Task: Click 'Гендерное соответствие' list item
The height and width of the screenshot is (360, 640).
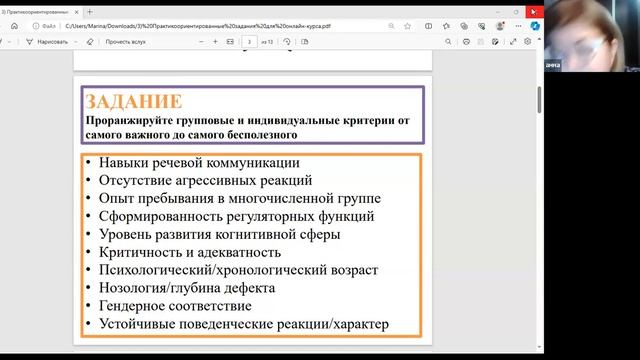Action: pos(175,306)
